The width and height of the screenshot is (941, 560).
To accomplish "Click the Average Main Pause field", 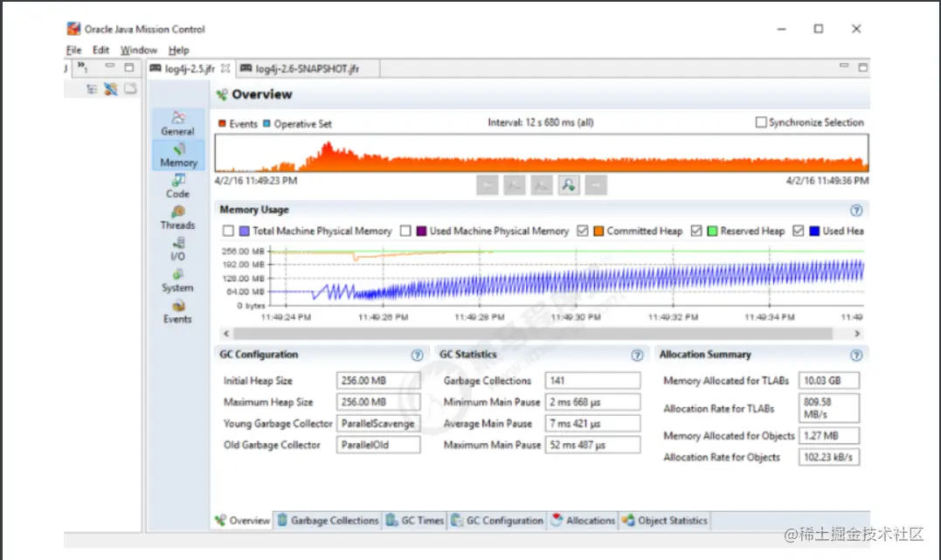I will [x=593, y=424].
